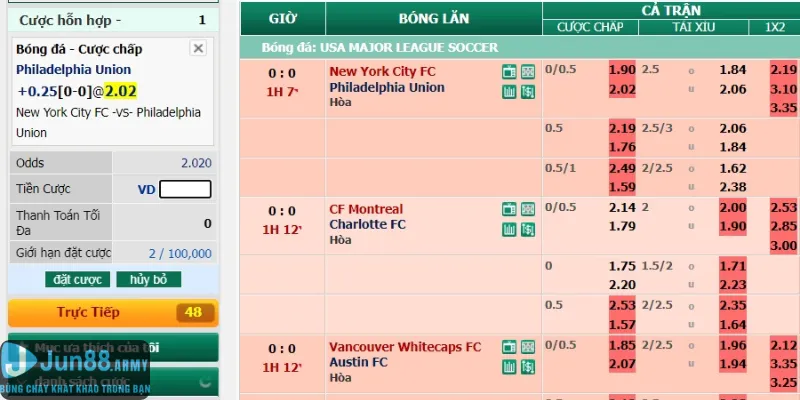Viewport: 800px width, 400px height.
Task: Show statistics chart icon for Philadelphia Union row
Action: point(510,91)
